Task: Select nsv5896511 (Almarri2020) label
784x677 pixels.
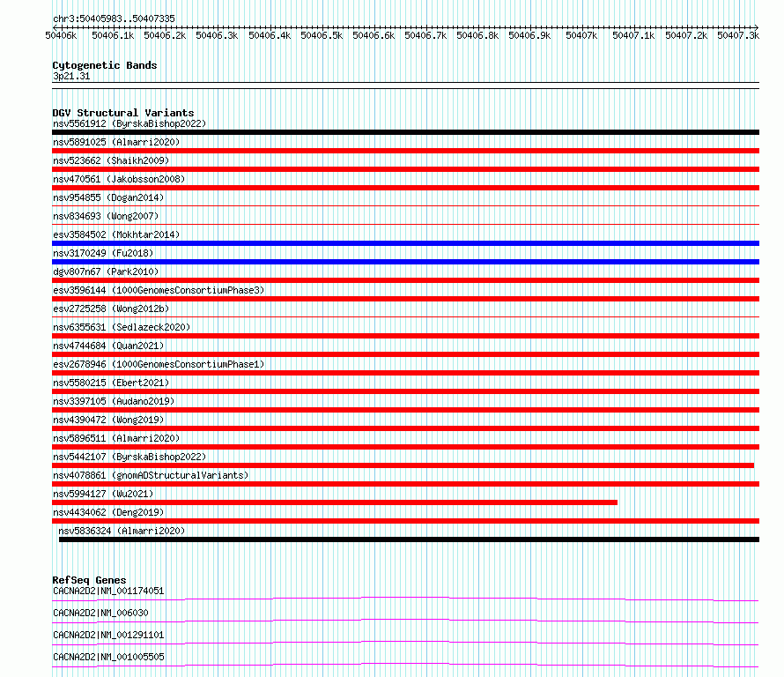Action: click(116, 438)
